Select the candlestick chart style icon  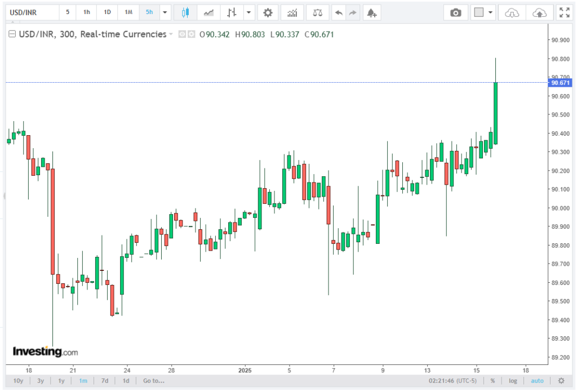tap(185, 12)
